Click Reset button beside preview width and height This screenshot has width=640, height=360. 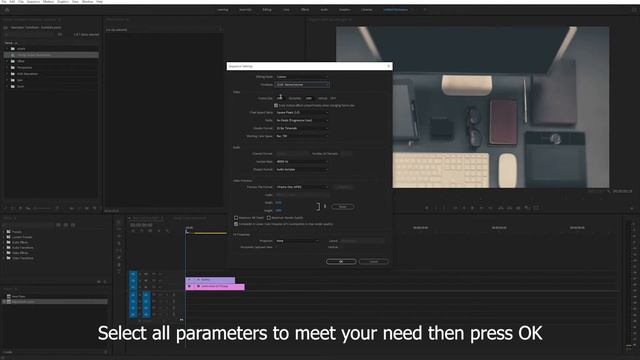coord(343,207)
